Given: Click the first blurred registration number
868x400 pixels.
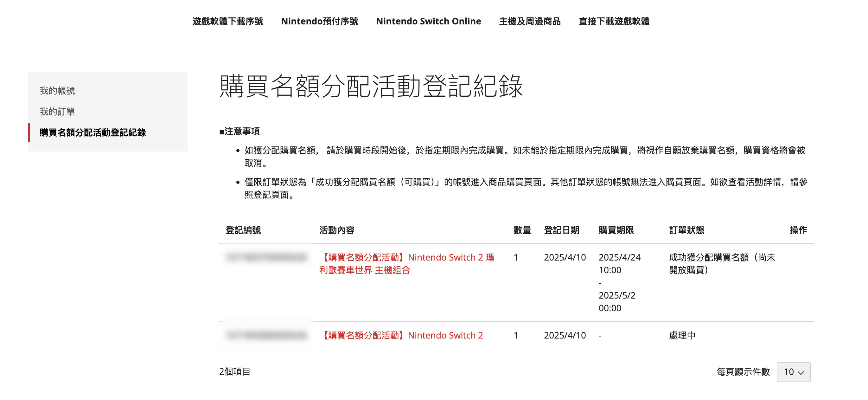Looking at the screenshot, I should pos(266,257).
